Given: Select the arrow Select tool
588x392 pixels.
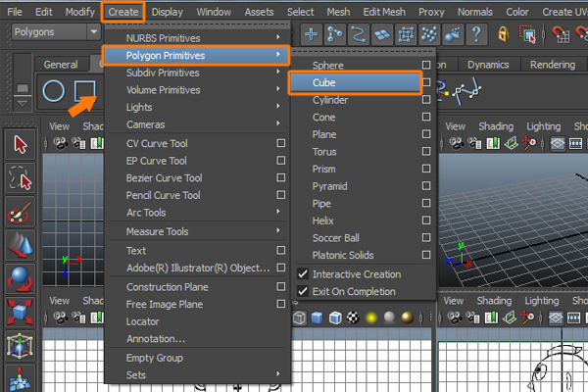Looking at the screenshot, I should (x=20, y=144).
